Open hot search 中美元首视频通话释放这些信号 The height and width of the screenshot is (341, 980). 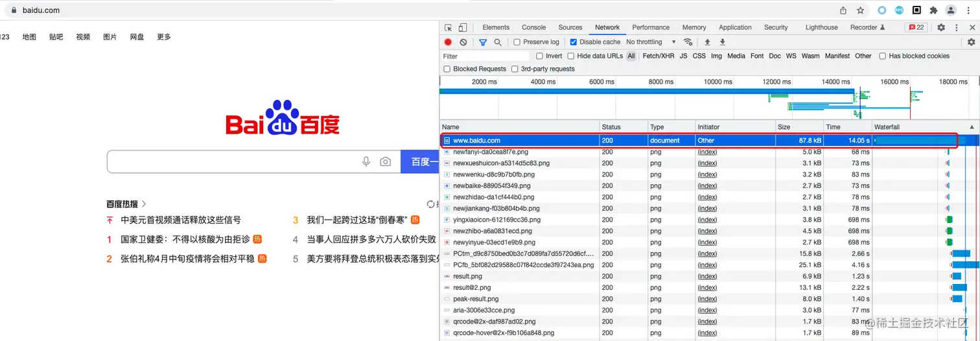181,220
